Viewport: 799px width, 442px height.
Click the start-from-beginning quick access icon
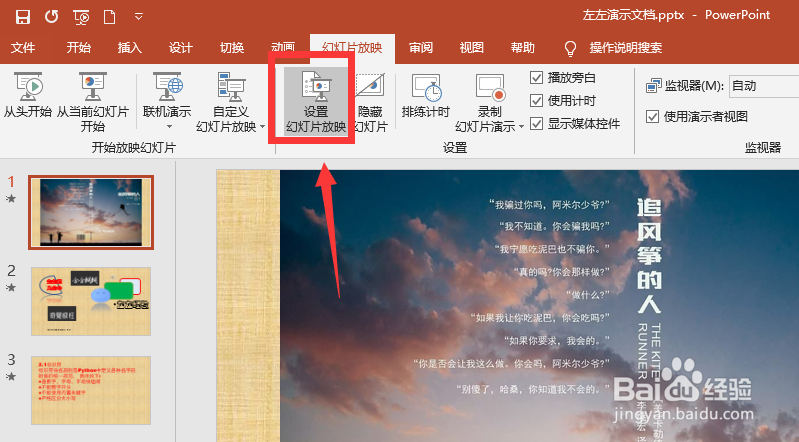click(x=82, y=17)
